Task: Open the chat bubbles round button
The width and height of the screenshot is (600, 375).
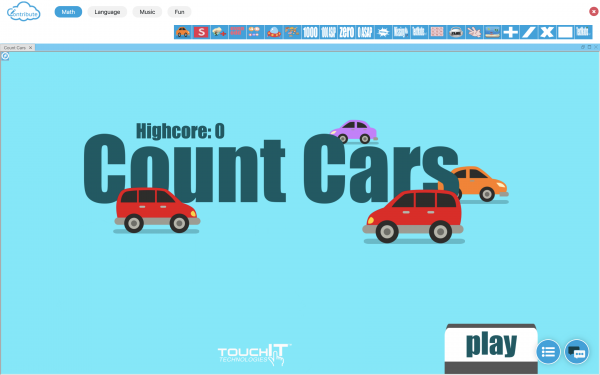Action: tap(576, 351)
